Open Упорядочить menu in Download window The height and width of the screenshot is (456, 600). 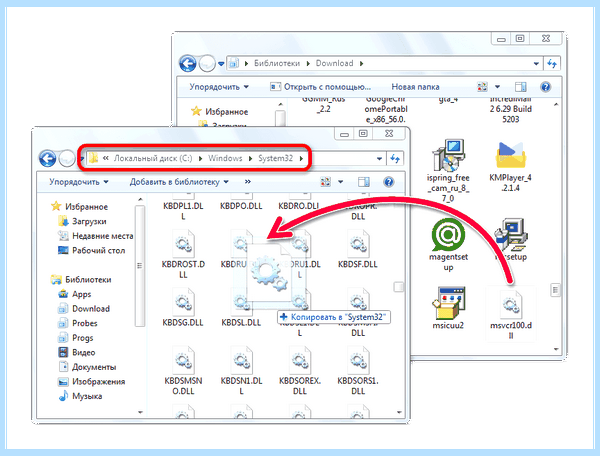pos(219,87)
